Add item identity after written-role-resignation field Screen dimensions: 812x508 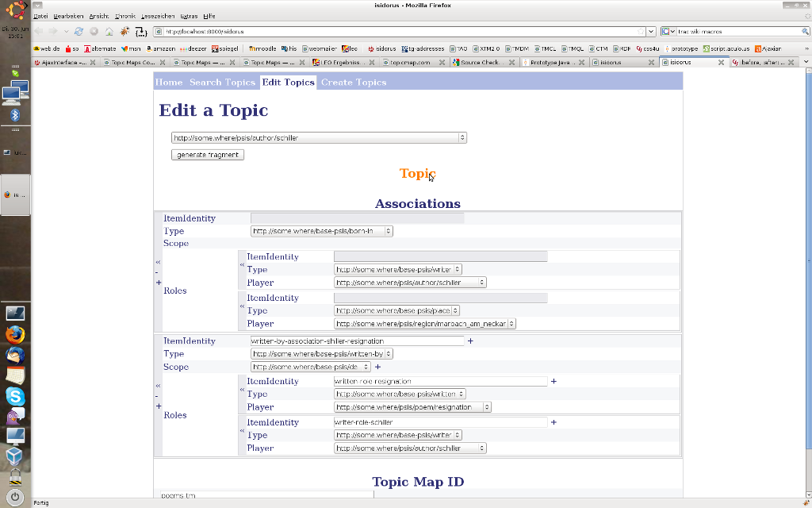tap(553, 381)
